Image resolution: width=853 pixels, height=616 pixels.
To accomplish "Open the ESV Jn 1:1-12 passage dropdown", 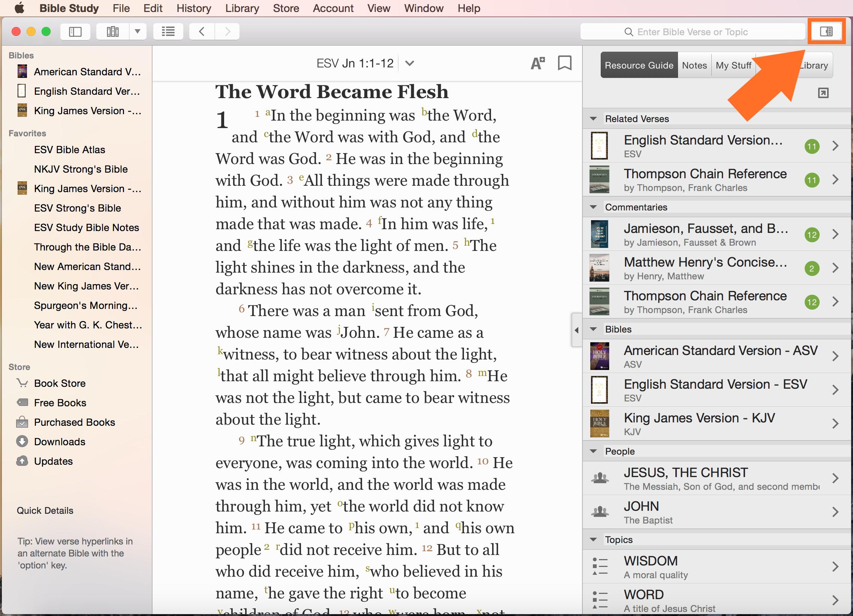I will coord(410,63).
